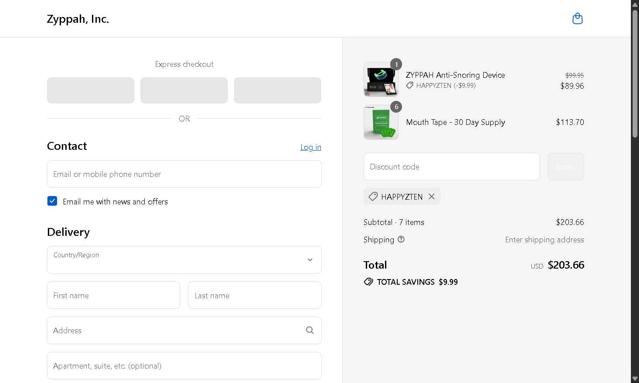Screen dimensions: 639x383
Task: Click the HAPPYZTEN (-$9.99) line under product
Action: [441, 86]
